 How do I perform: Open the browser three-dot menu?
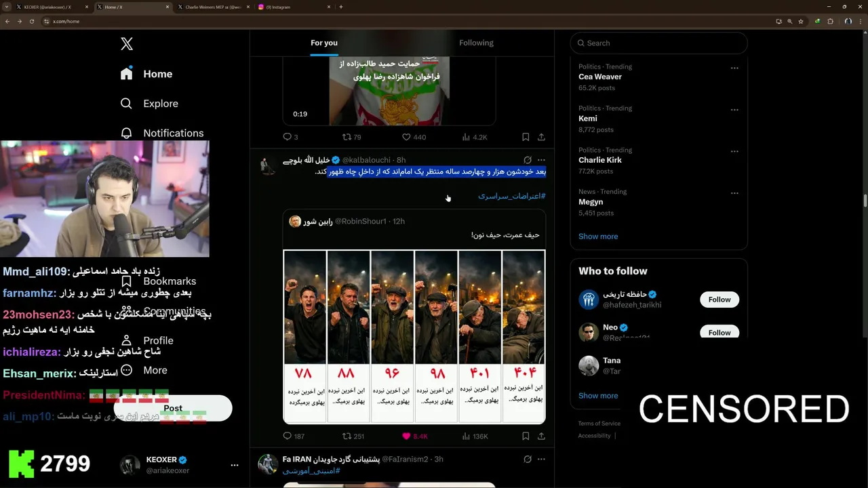coord(861,21)
